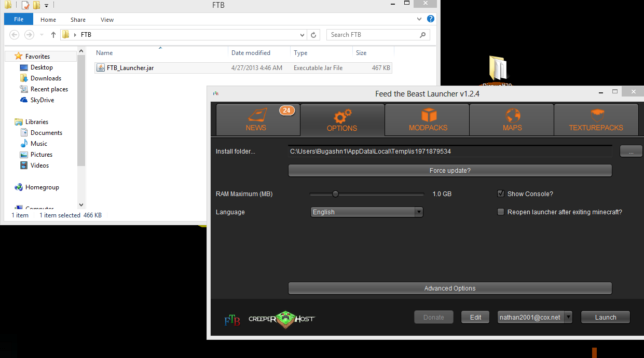644x358 pixels.
Task: Select Libraries in the navigation pane
Action: (36, 122)
